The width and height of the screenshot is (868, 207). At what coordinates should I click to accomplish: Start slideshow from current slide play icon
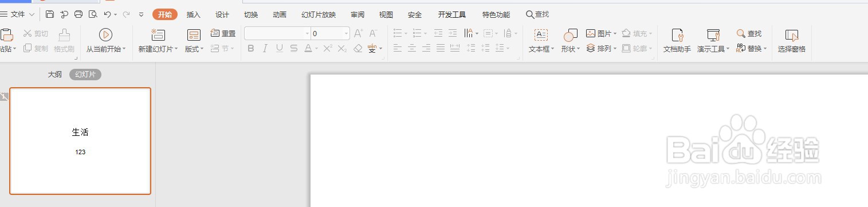coord(105,34)
